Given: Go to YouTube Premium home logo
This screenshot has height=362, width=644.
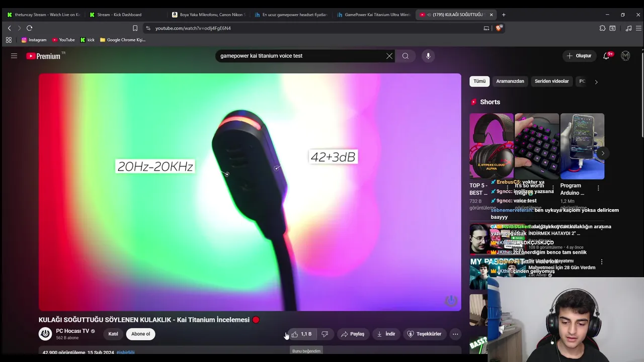Looking at the screenshot, I should coord(43,56).
